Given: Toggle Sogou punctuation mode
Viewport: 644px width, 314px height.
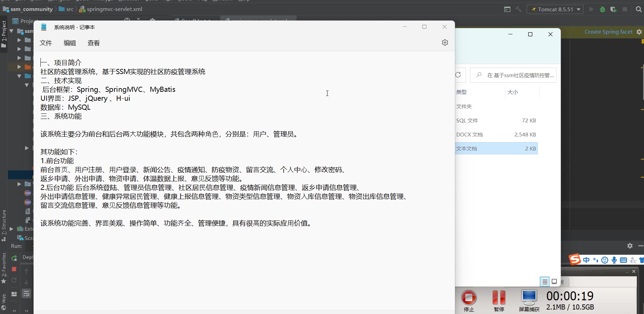Looking at the screenshot, I should click(x=596, y=260).
